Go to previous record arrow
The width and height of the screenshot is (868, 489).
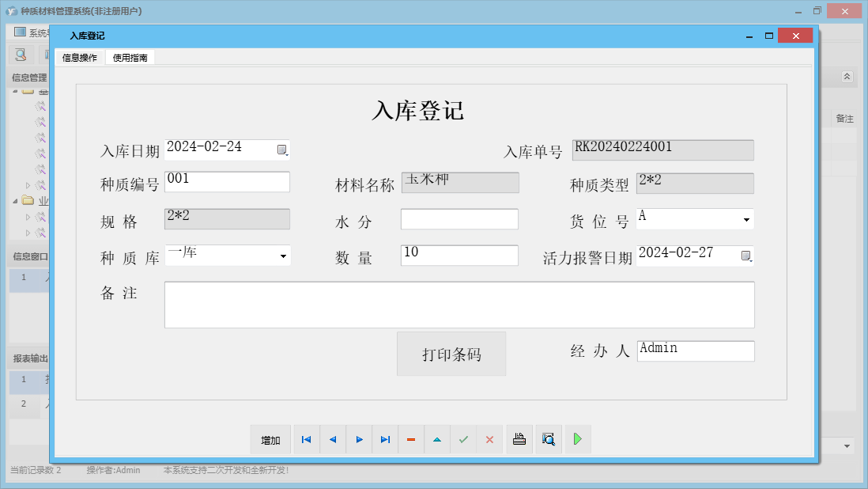[x=332, y=439]
